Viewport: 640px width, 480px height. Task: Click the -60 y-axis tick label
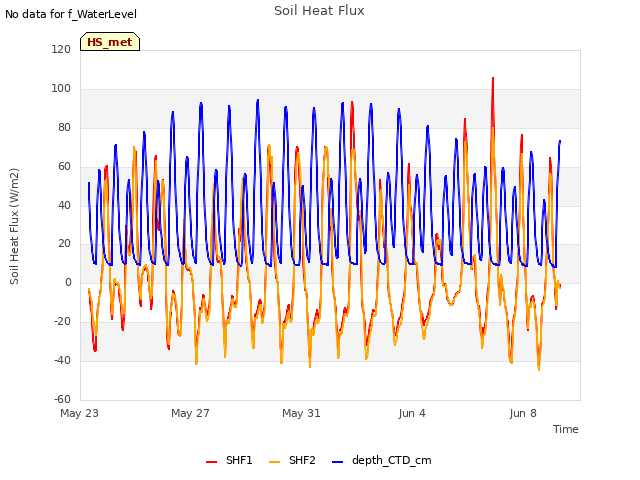(x=62, y=399)
